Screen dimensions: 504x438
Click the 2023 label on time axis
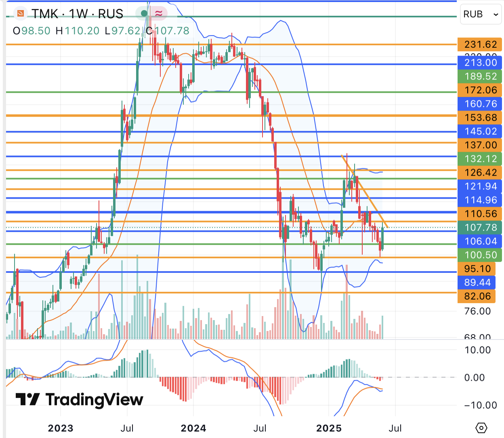(61, 428)
